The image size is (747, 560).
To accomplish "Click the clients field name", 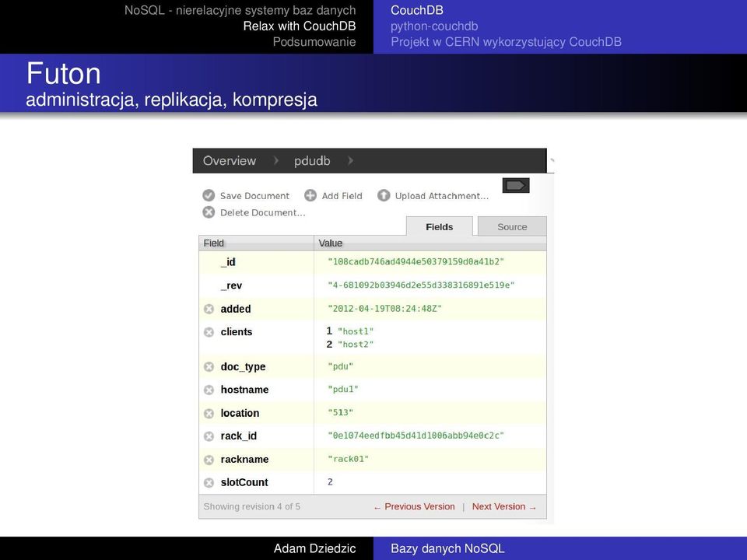I will click(x=237, y=332).
